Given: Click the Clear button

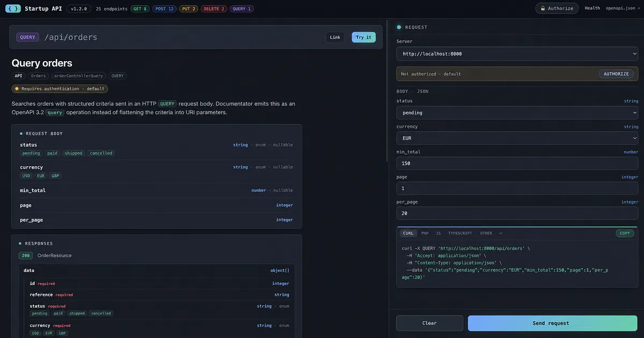Looking at the screenshot, I should (x=429, y=323).
